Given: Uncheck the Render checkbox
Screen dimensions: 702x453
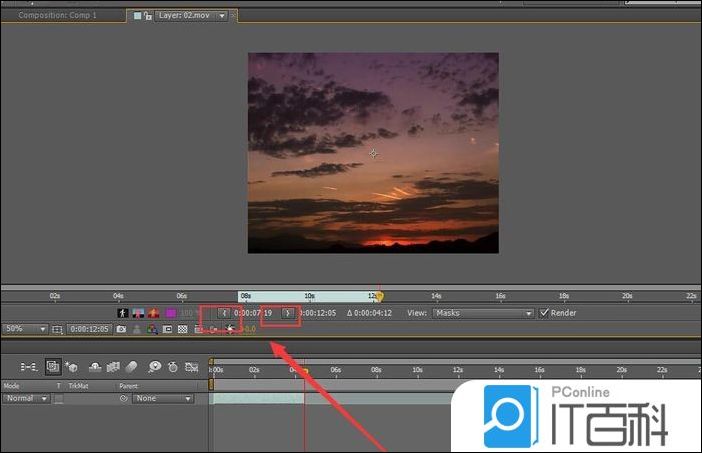Looking at the screenshot, I should [x=544, y=313].
